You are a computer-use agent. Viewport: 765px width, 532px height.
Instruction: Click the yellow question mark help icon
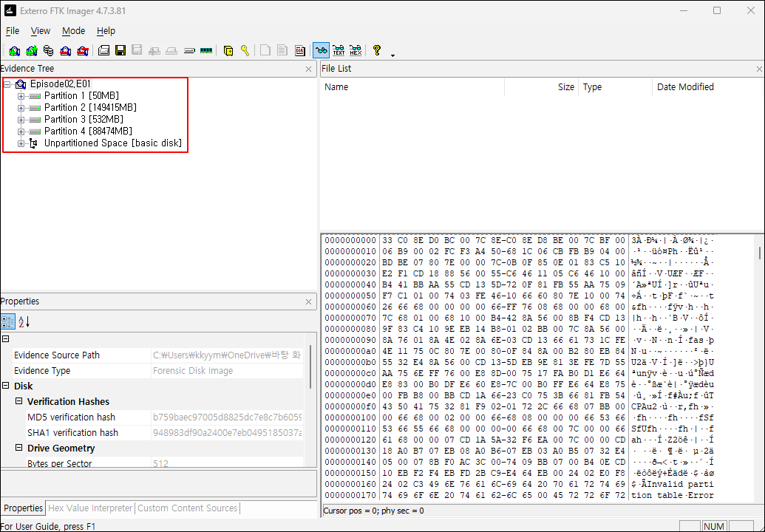377,50
